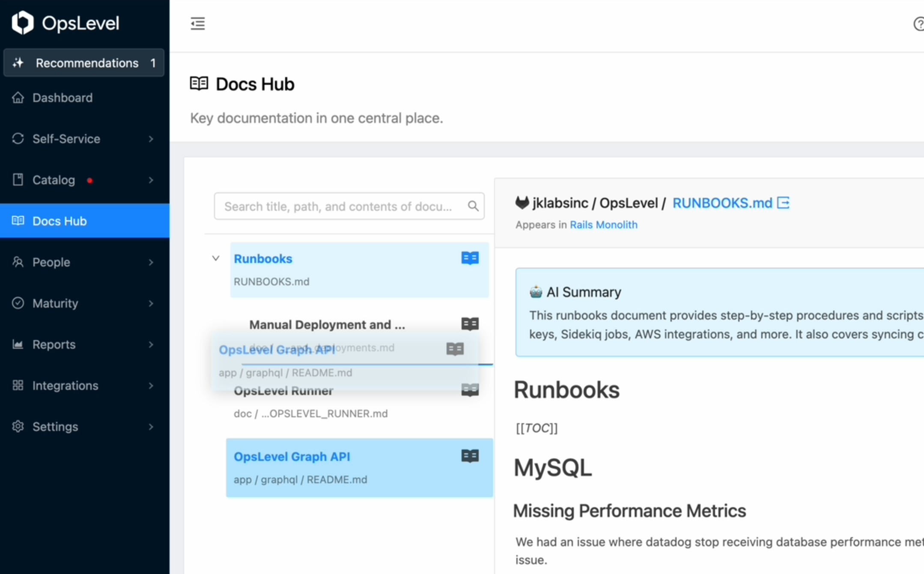The height and width of the screenshot is (574, 924).
Task: Open the Rails Monolith link
Action: tap(603, 225)
